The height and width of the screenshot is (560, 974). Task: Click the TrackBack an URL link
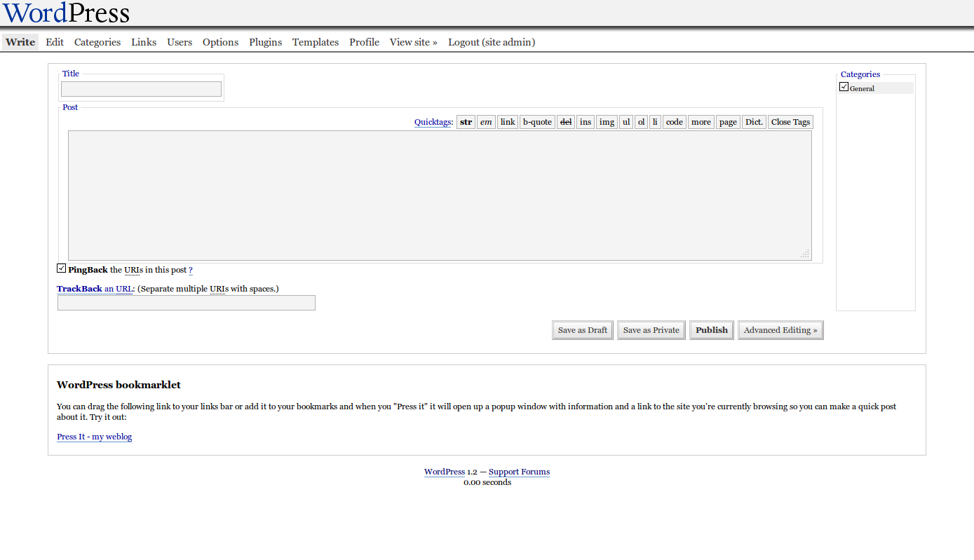click(95, 289)
